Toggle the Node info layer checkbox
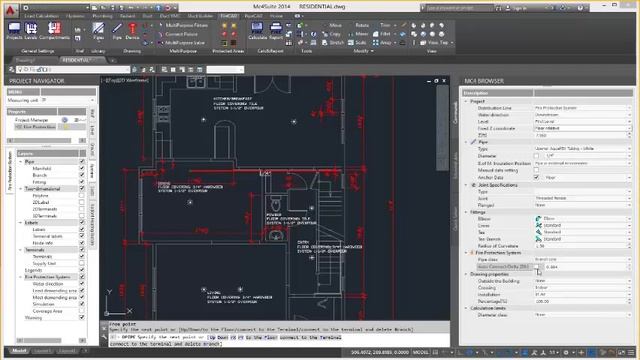Screen dimensions: 640x360 coord(82,243)
